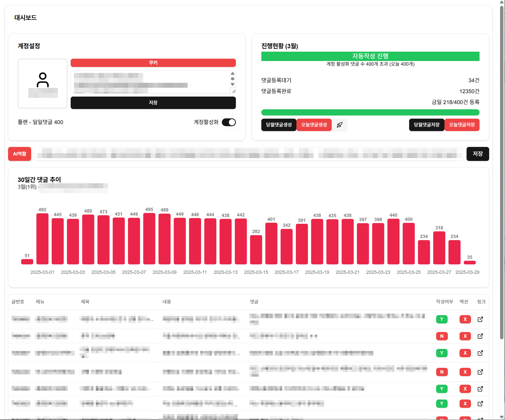Click red X action in third table row
The image size is (505, 420).
tap(465, 353)
